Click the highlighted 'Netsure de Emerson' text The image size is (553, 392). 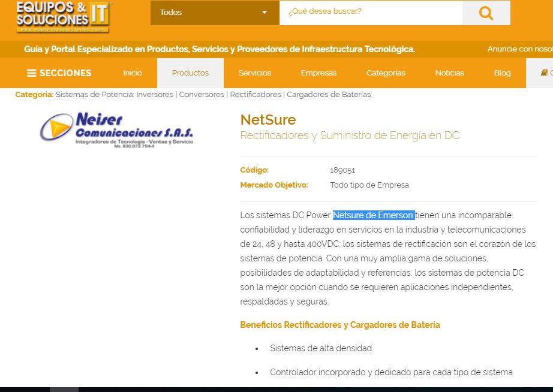[x=374, y=215]
